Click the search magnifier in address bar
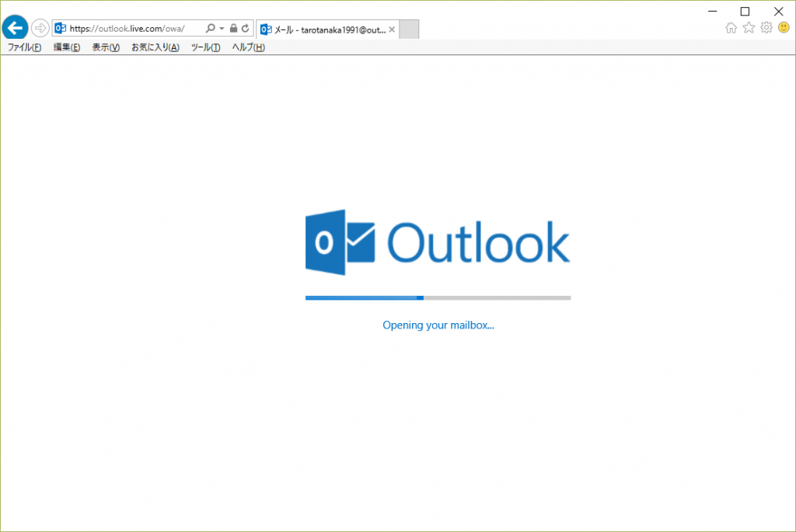The image size is (796, 532). 210,29
